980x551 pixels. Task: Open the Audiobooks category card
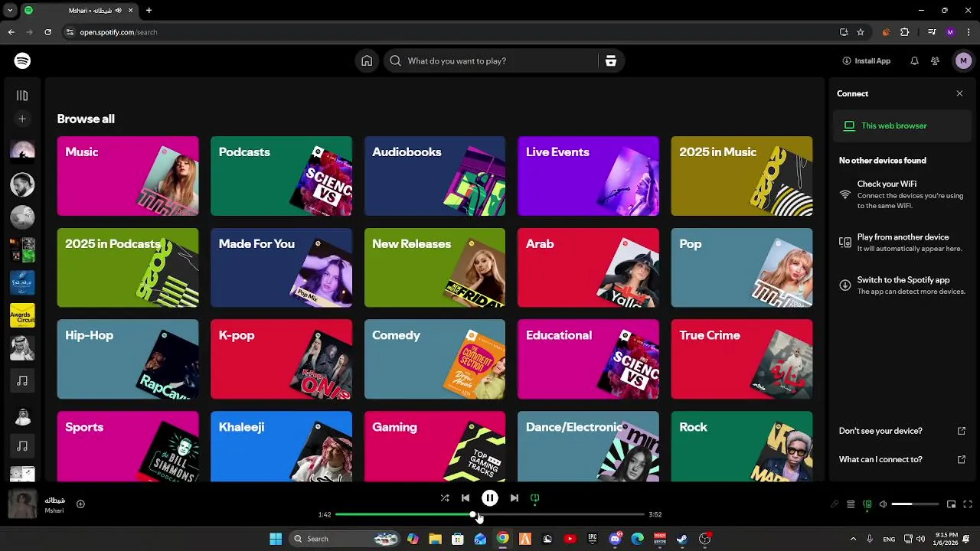pos(435,176)
